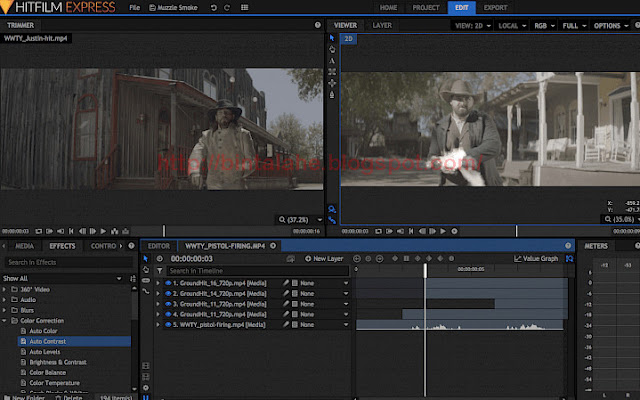Screen dimensions: 640x400
Task: Select the timeline selection arrow tool
Action: [146, 259]
